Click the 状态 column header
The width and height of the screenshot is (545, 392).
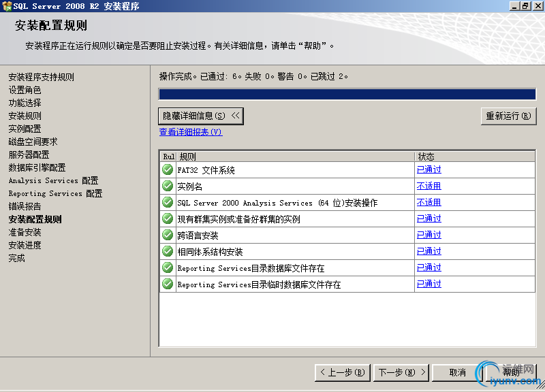[x=475, y=157]
